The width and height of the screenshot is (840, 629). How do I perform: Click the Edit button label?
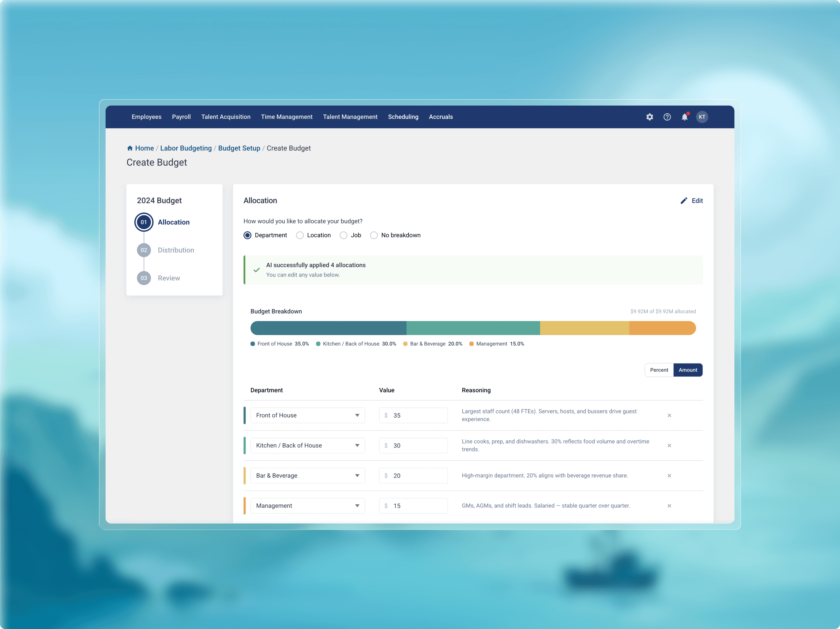(x=697, y=201)
